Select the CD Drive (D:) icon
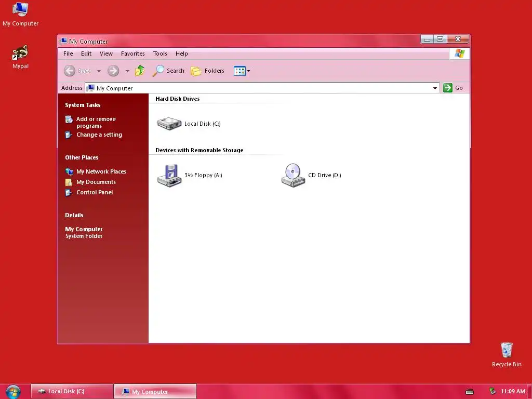Screen dimensions: 532x399 click(293, 176)
